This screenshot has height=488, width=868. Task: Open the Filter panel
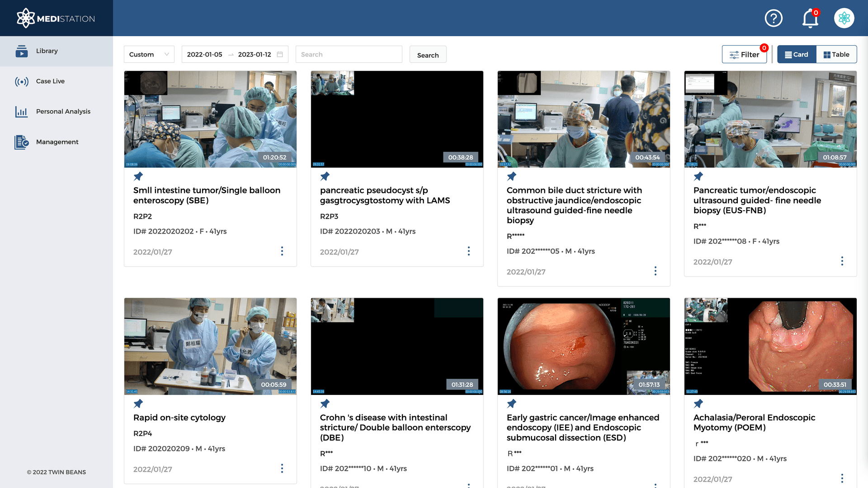click(x=745, y=54)
